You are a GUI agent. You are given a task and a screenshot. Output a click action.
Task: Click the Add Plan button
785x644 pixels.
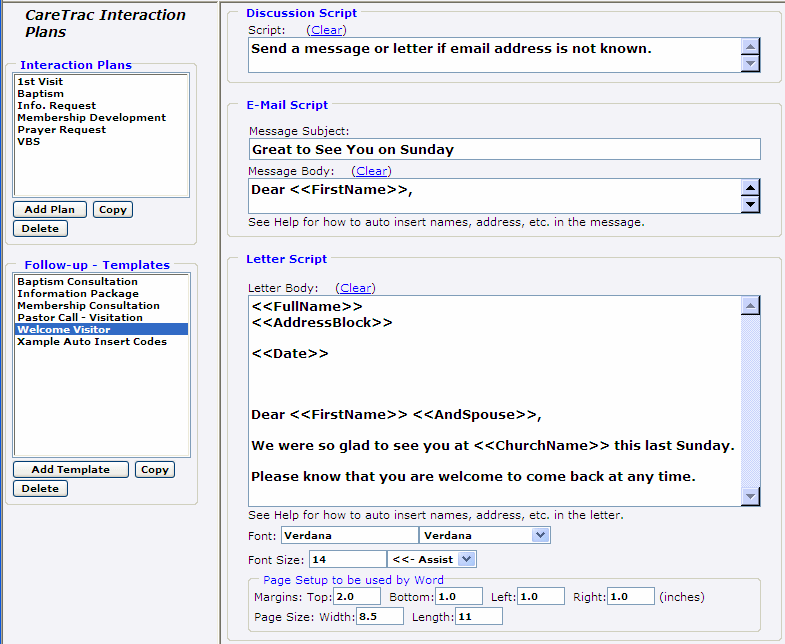50,209
